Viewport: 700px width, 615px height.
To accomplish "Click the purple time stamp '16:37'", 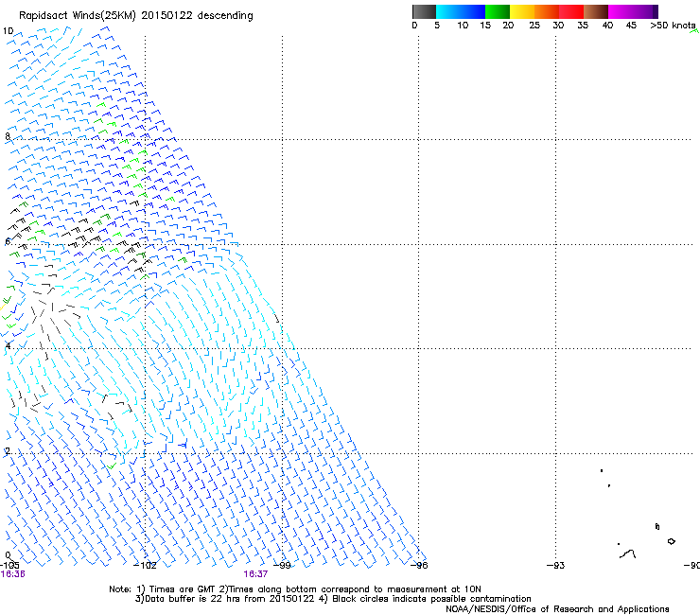I will pyautogui.click(x=255, y=574).
